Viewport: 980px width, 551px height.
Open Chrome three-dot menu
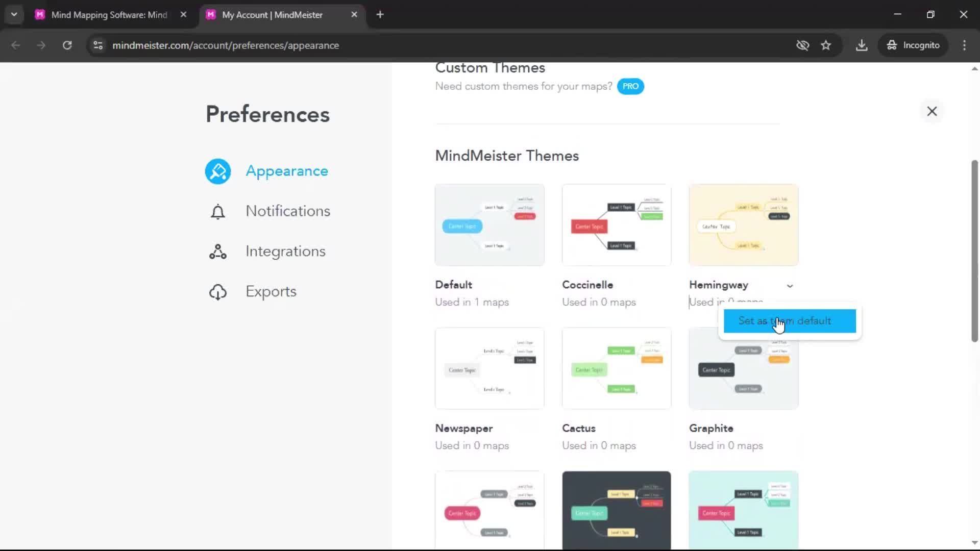(964, 45)
